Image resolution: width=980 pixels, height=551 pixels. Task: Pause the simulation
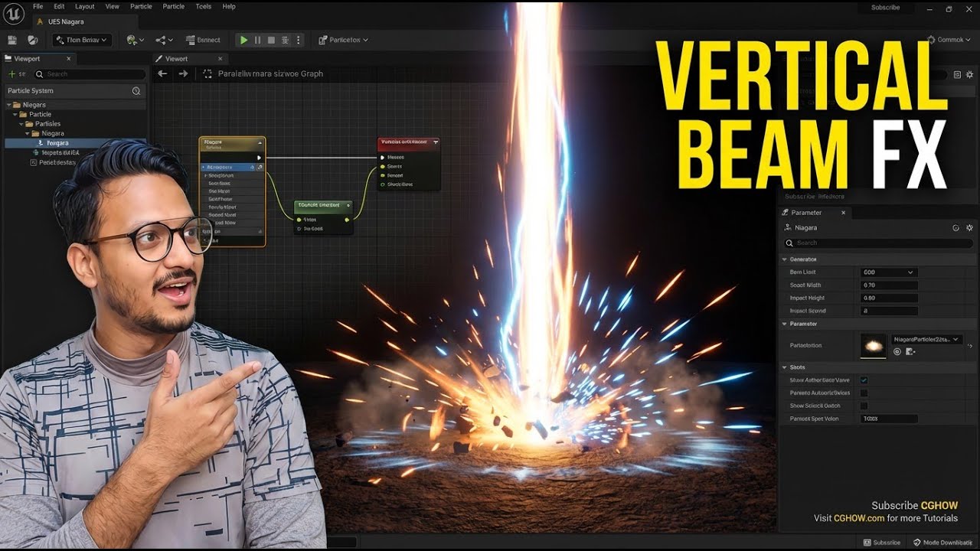(257, 40)
